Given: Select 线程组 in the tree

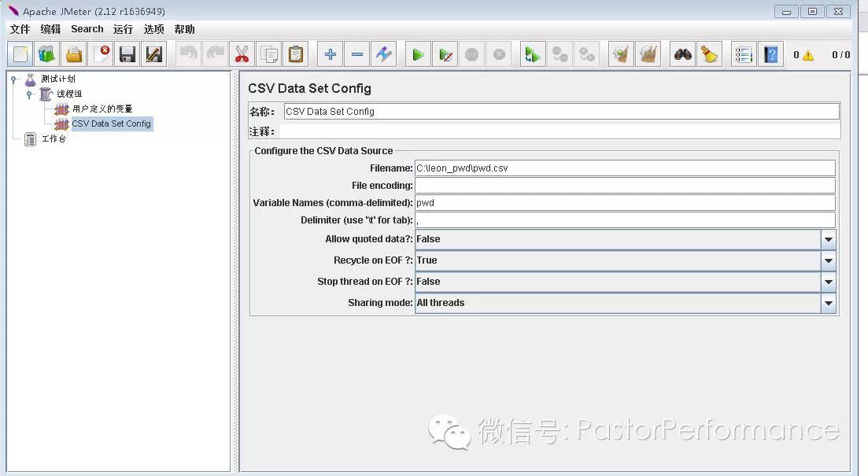Looking at the screenshot, I should pos(69,94).
